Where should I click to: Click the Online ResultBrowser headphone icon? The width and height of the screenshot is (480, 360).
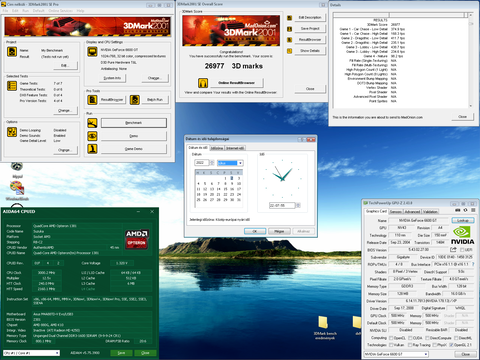203,83
